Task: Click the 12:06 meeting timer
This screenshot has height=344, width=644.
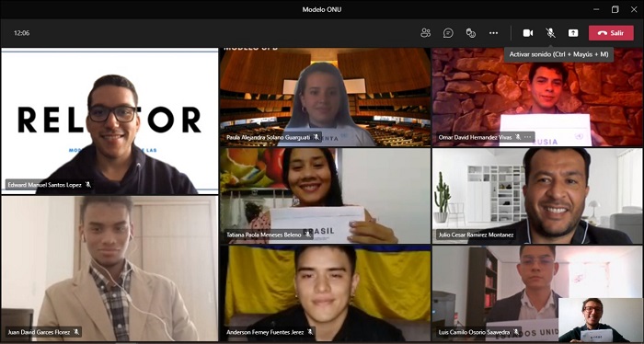Action: point(21,33)
